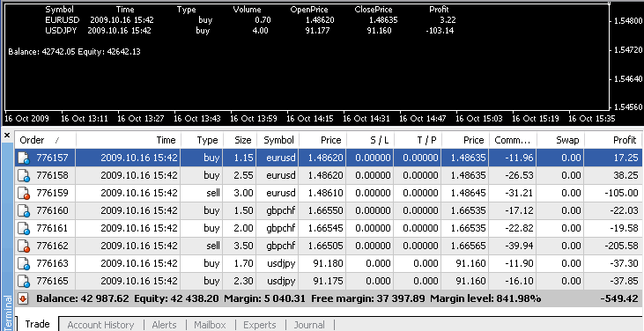Select order number 776160

click(52, 210)
